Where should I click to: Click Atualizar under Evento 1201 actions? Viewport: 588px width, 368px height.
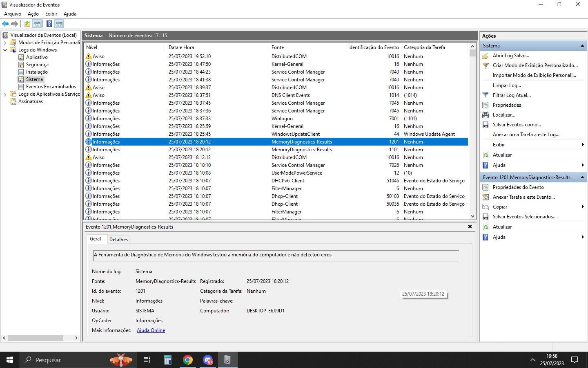click(502, 227)
